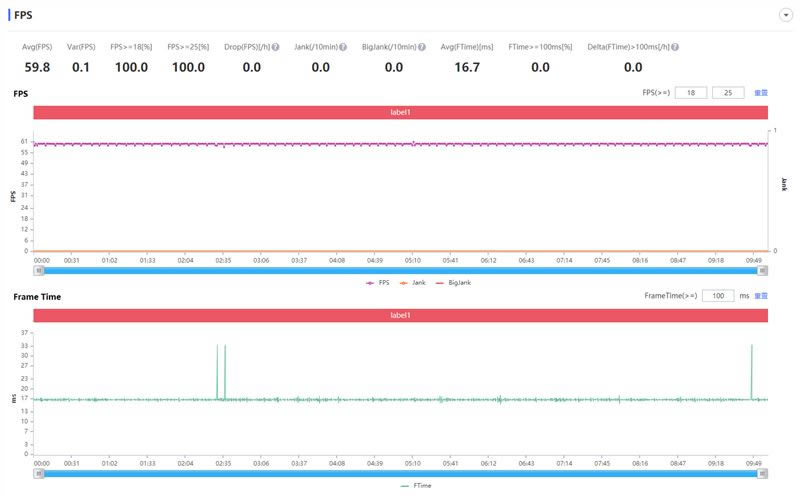
Task: Click the FrameTime threshold field showing 100
Action: pyautogui.click(x=718, y=295)
